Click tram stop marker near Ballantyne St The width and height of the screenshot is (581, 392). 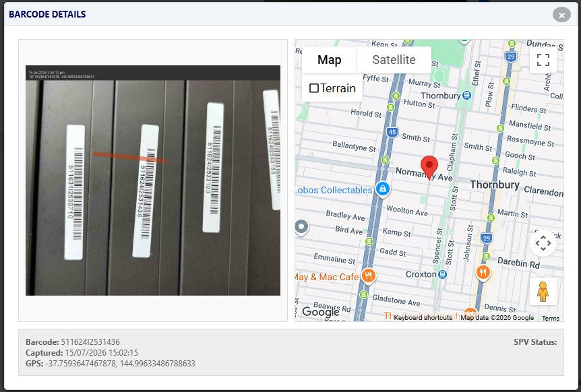pyautogui.click(x=385, y=160)
